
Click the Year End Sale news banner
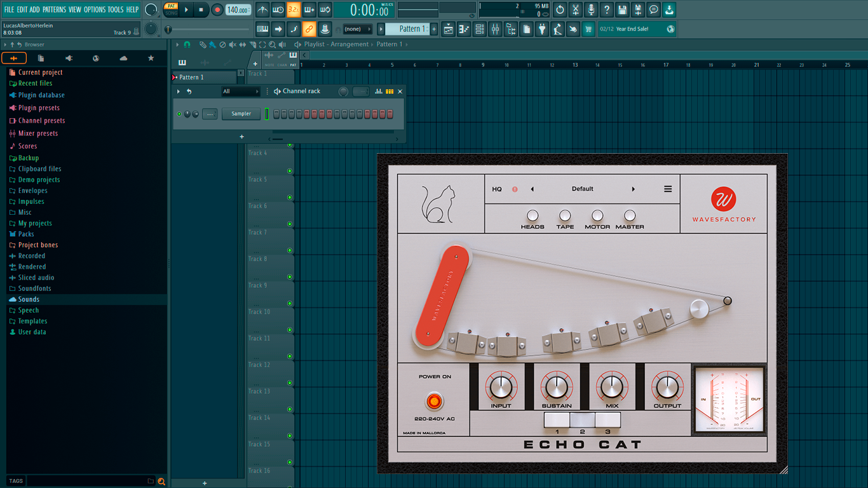(637, 29)
